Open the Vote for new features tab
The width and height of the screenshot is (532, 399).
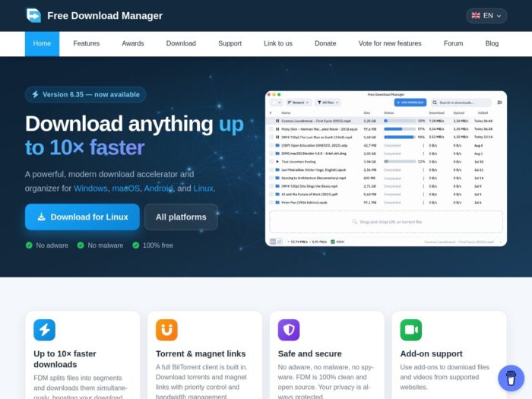390,44
